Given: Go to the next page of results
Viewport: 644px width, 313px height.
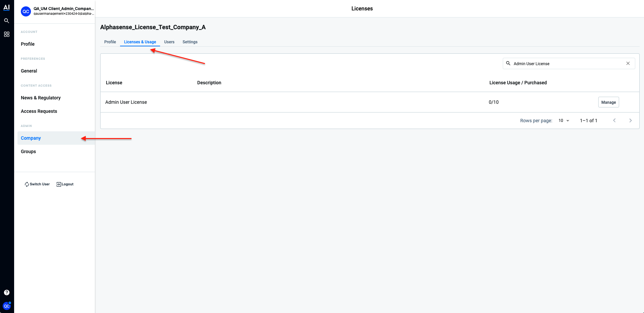Looking at the screenshot, I should (x=631, y=121).
